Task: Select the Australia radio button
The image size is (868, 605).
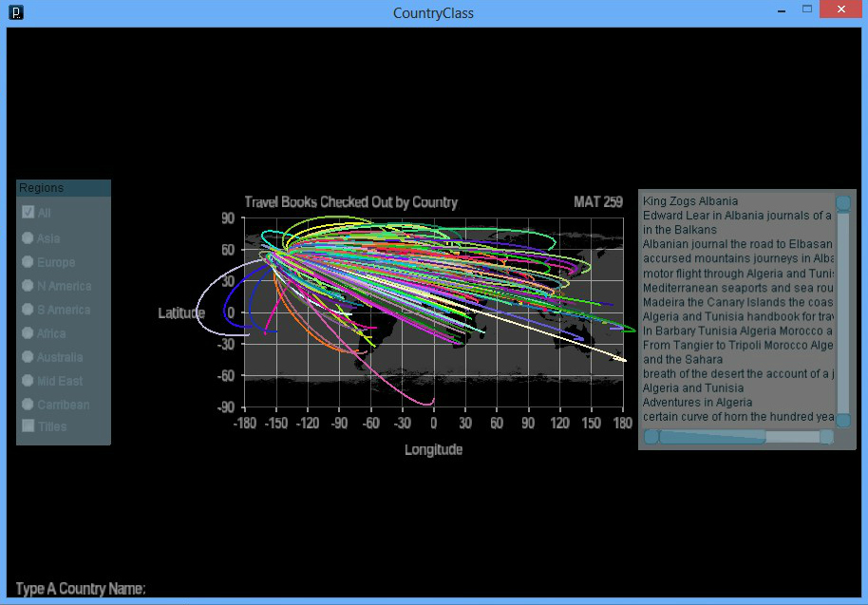Action: 28,357
